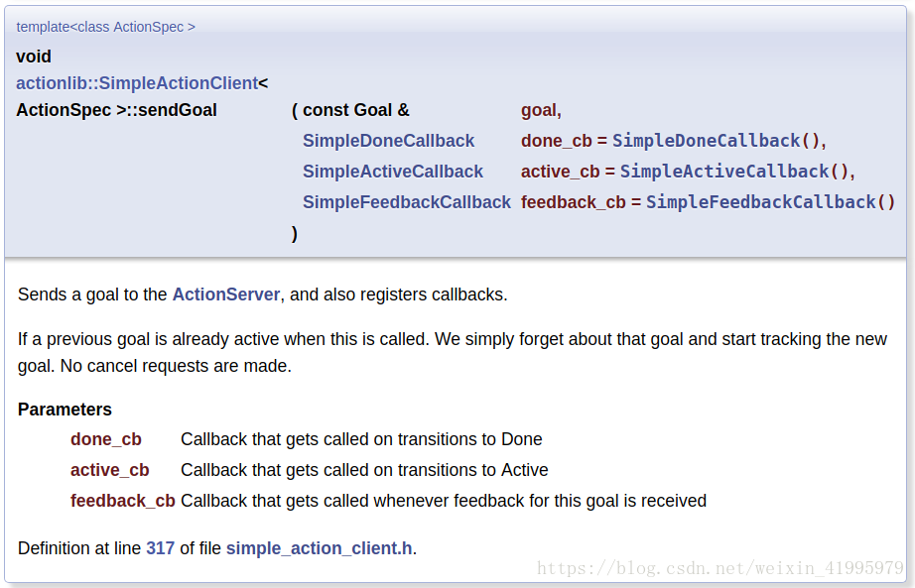Jump to line 317 definition link
Image resolution: width=915 pixels, height=588 pixels.
tap(160, 548)
